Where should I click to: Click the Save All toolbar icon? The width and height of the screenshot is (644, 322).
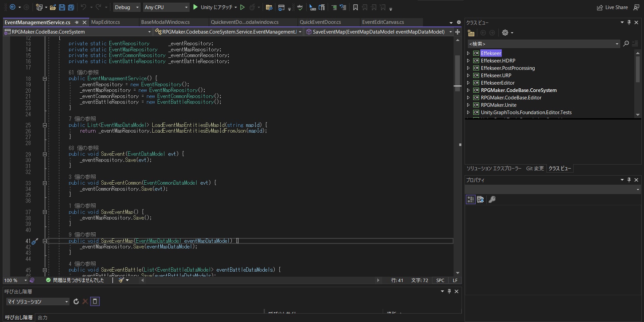tap(71, 7)
